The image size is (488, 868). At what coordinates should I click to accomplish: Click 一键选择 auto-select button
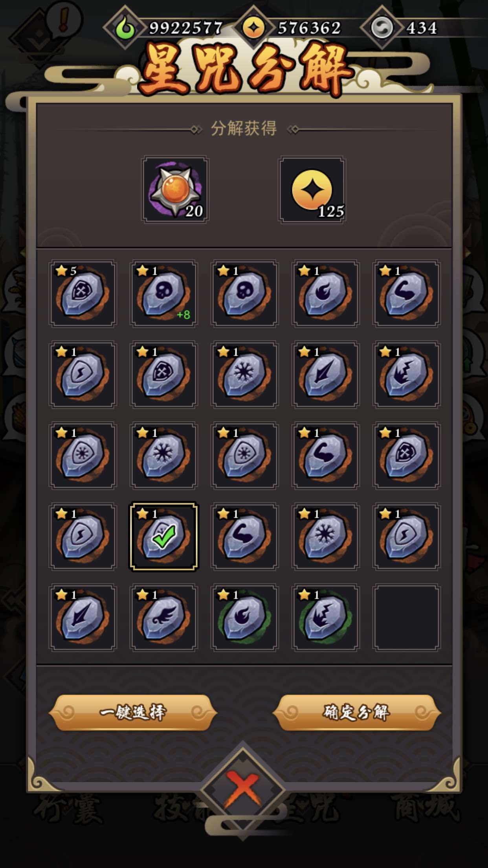[133, 712]
